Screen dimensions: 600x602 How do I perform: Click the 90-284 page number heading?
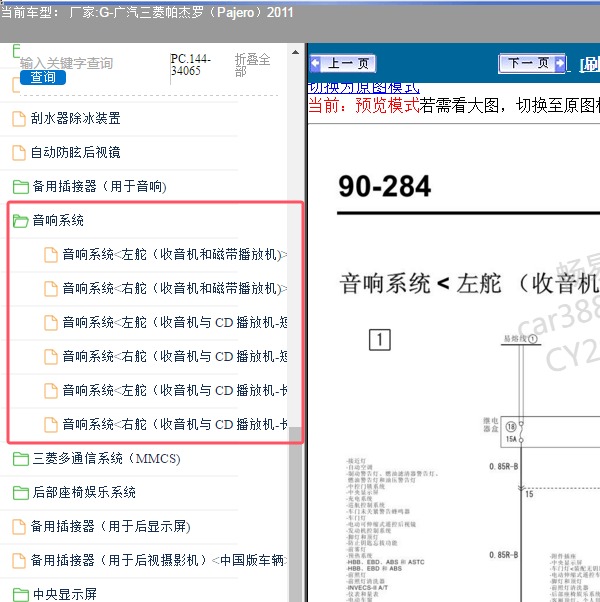point(384,187)
